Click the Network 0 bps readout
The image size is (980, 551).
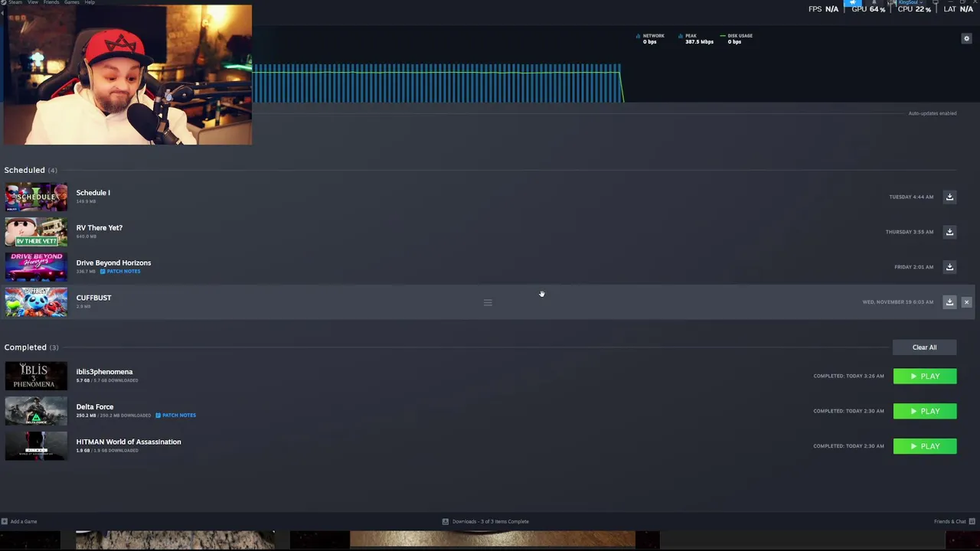[x=650, y=38]
